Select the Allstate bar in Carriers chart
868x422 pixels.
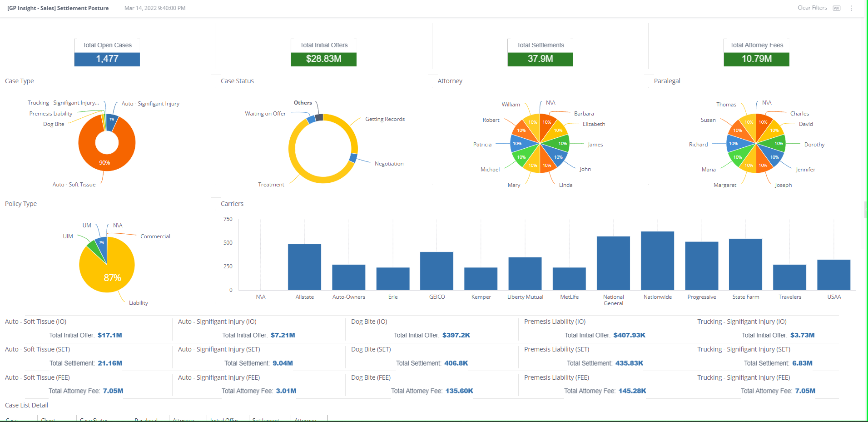point(305,267)
